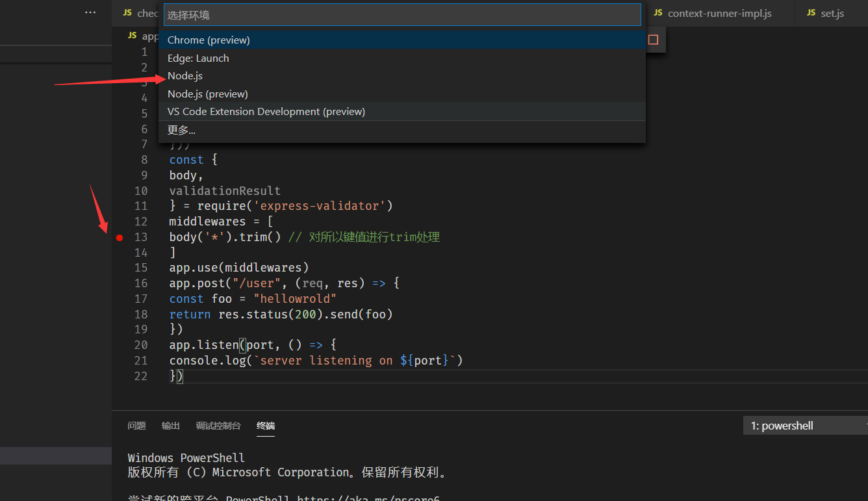The image size is (868, 501).
Task: Click the JS icon of context-runner-impl.js tab
Action: point(658,13)
